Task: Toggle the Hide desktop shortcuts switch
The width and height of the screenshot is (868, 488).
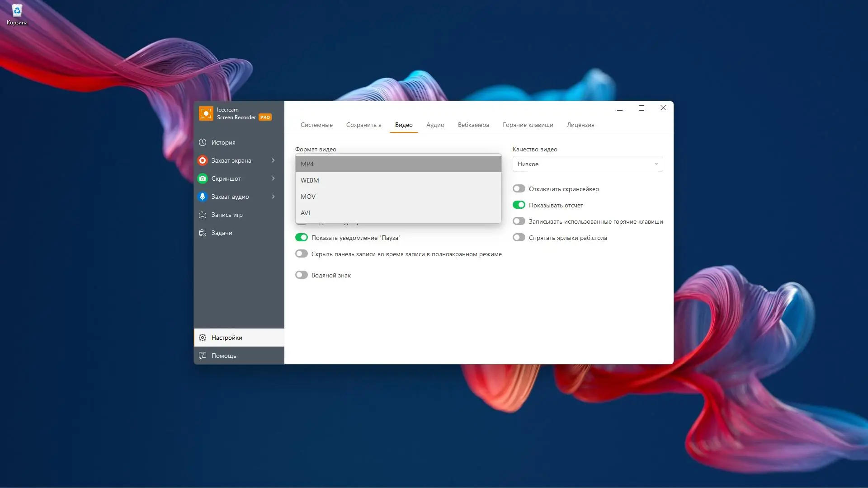Action: point(519,238)
